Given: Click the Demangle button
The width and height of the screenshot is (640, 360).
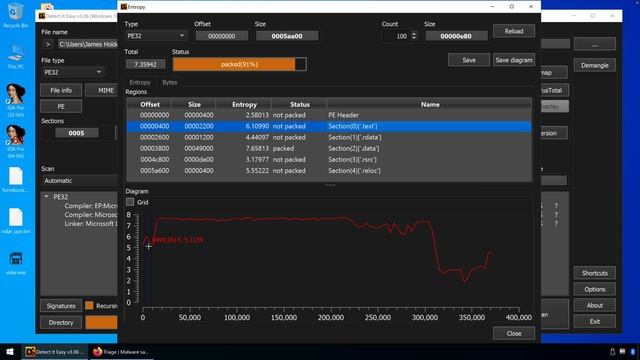Looking at the screenshot, I should (x=595, y=65).
